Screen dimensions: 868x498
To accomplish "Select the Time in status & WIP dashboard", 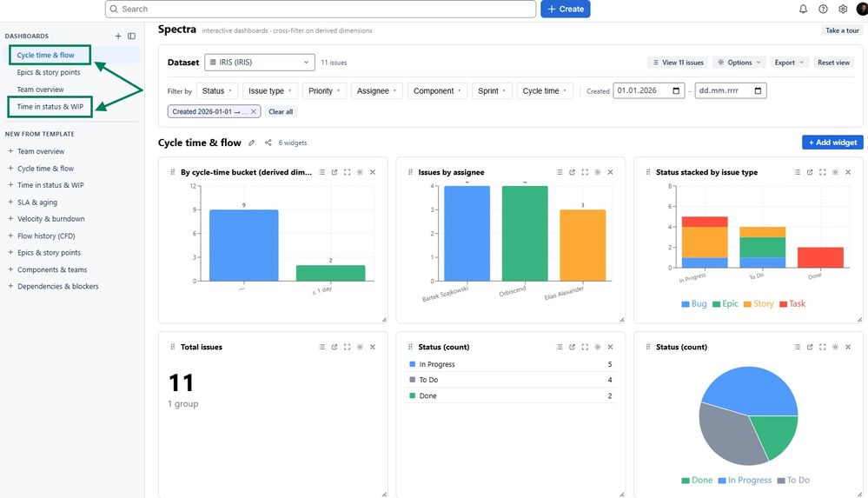I will pos(50,106).
